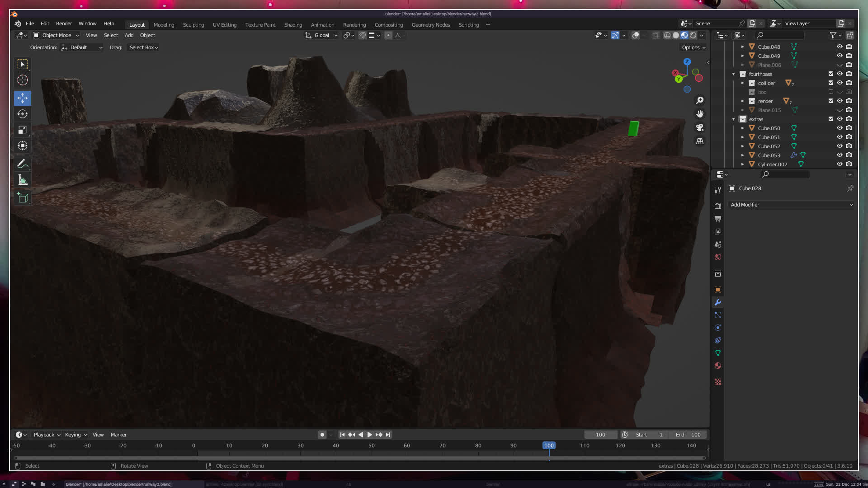Open the Add Modifier dropdown

coord(791,205)
